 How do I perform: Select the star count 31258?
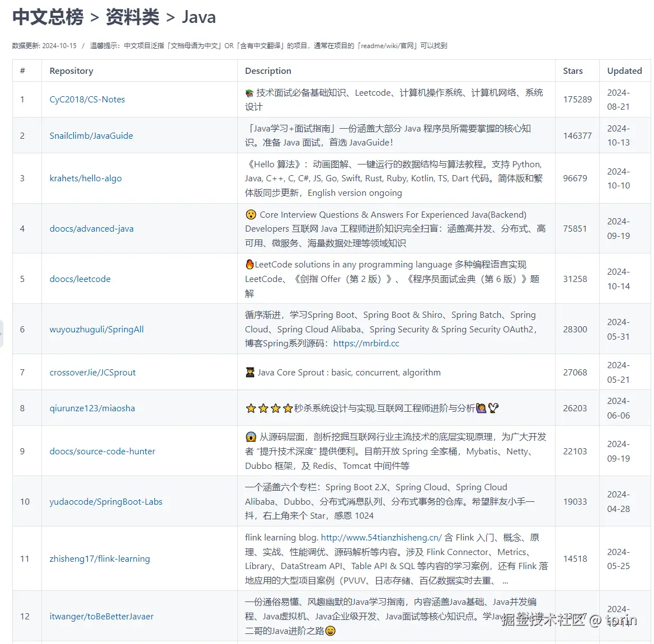(x=575, y=279)
